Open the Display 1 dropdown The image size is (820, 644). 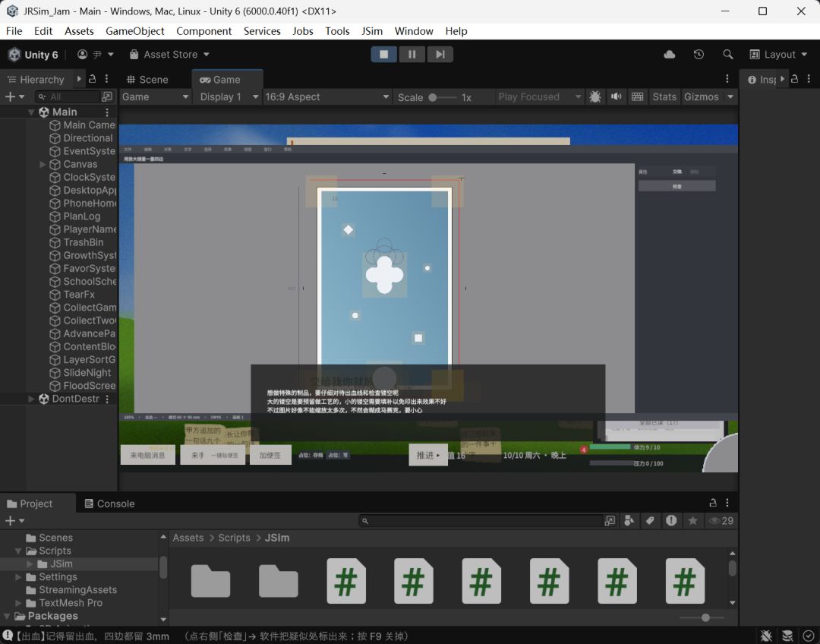click(229, 96)
